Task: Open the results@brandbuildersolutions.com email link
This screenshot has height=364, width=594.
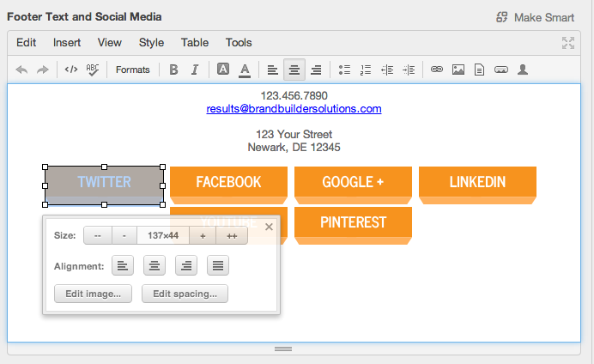Action: 294,109
